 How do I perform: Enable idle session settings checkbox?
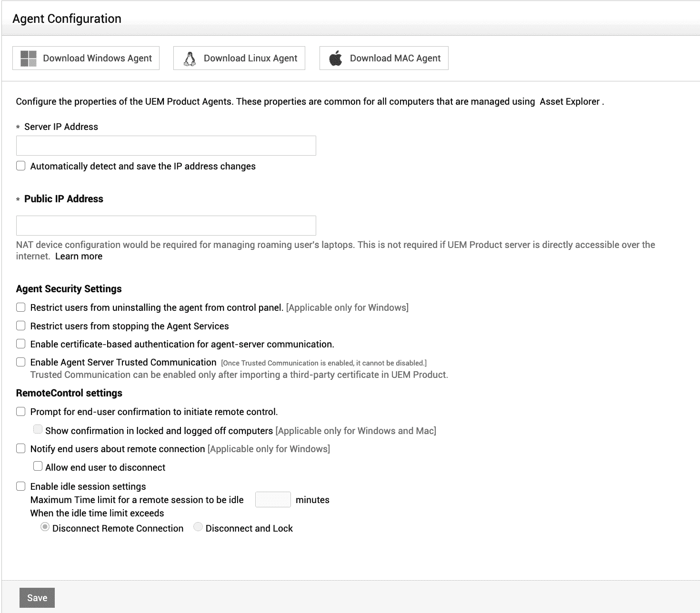21,486
